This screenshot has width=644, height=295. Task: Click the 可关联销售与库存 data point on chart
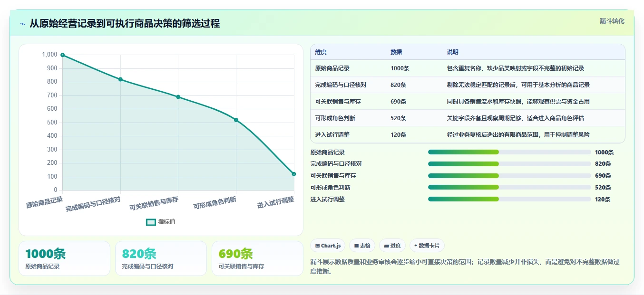click(x=178, y=97)
